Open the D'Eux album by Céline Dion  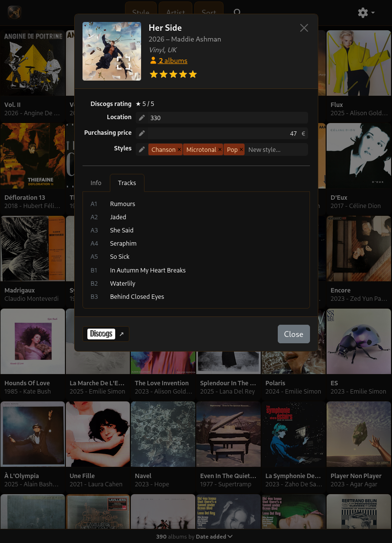[x=359, y=156]
